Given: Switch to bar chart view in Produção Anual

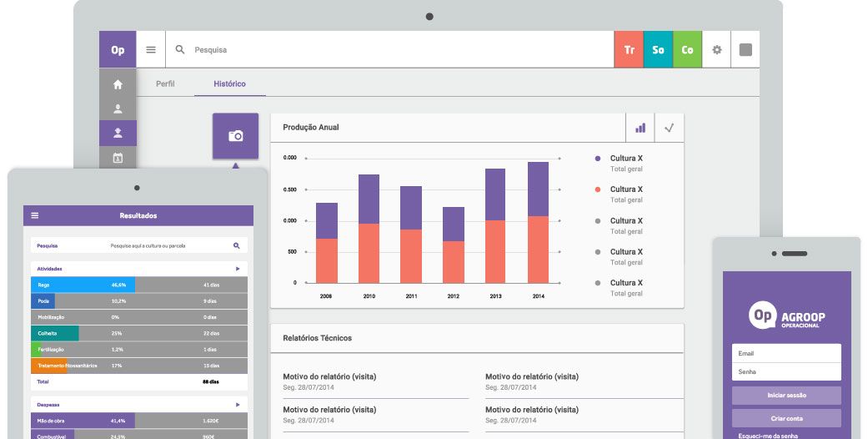Looking at the screenshot, I should (640, 128).
